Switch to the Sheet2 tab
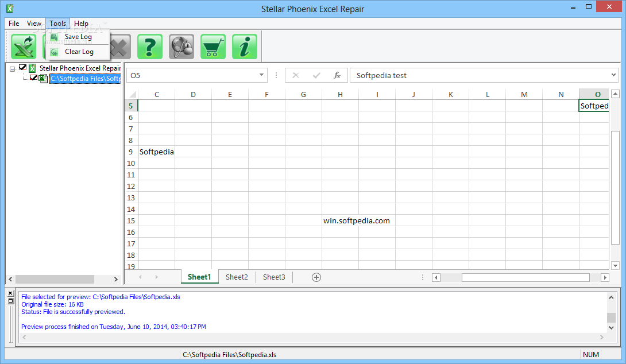This screenshot has width=626, height=364. (237, 277)
